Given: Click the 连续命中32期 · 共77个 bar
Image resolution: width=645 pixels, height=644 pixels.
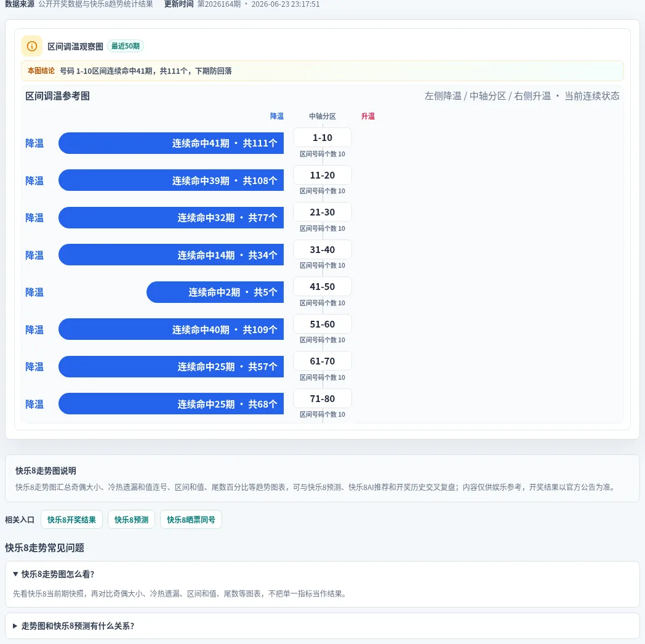Looking at the screenshot, I should point(171,218).
